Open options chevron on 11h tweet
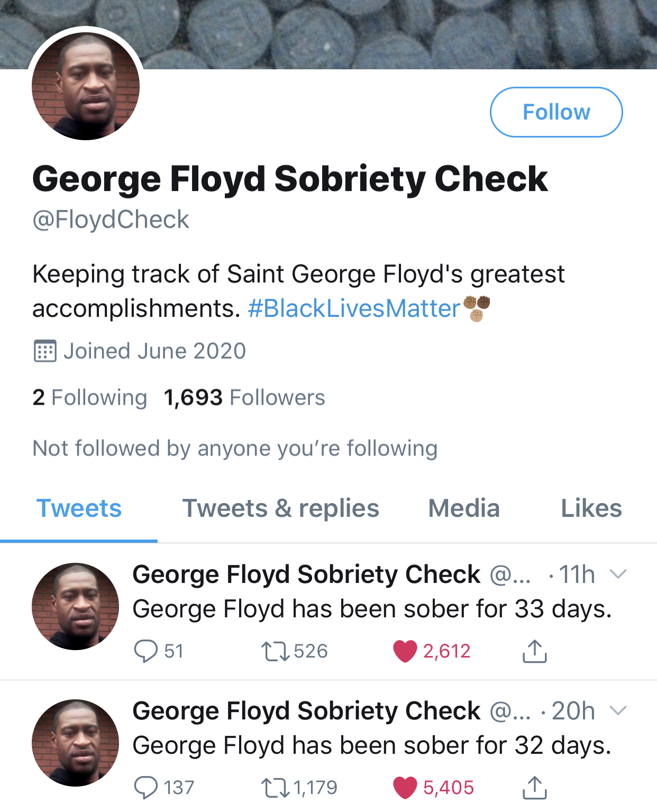The width and height of the screenshot is (657, 812). click(x=618, y=574)
